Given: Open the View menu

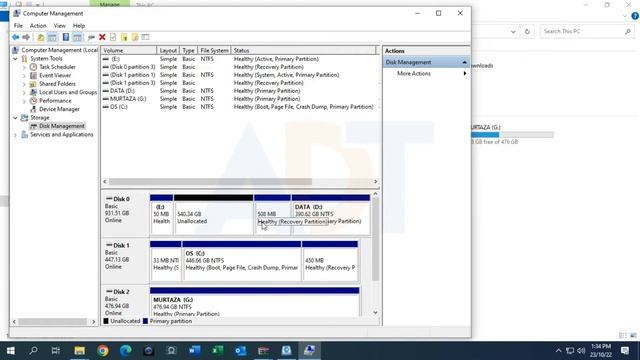Looking at the screenshot, I should 59,25.
